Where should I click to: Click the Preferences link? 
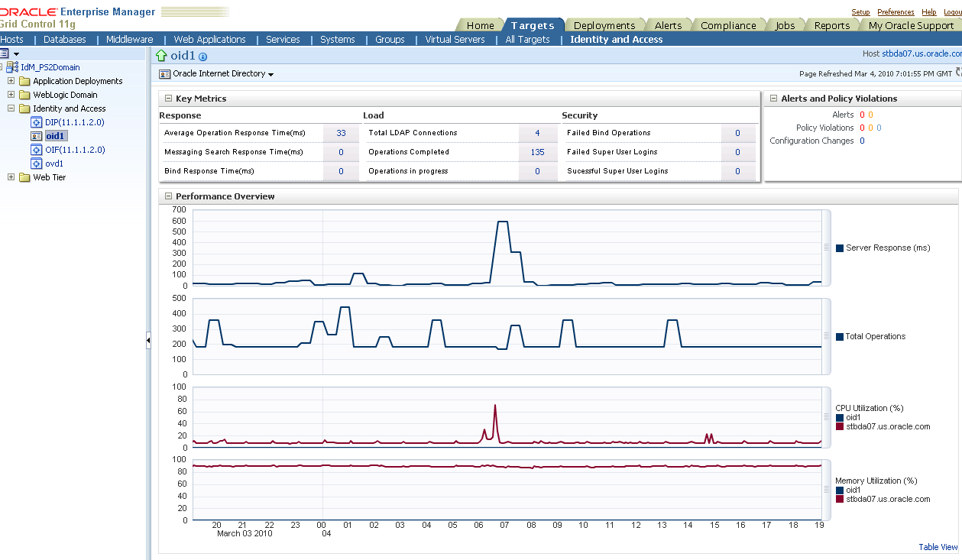click(896, 12)
